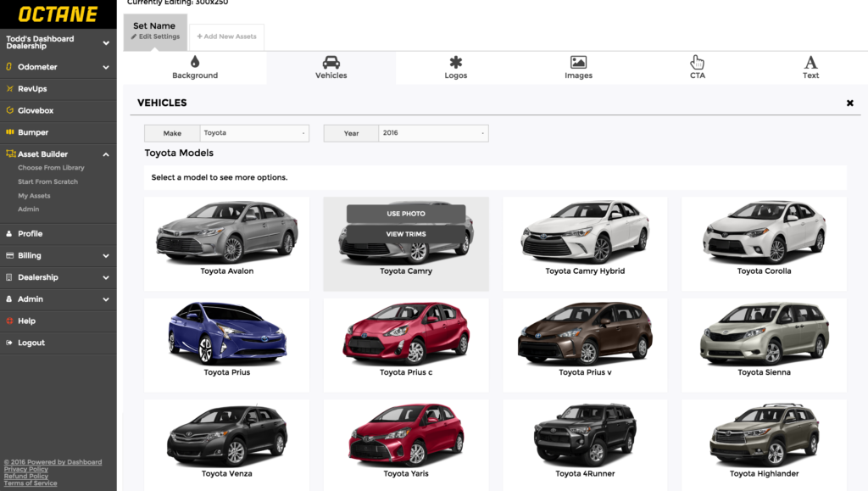Open the Make dropdown showing Toyota
Image resolution: width=868 pixels, height=491 pixels.
[x=254, y=133]
